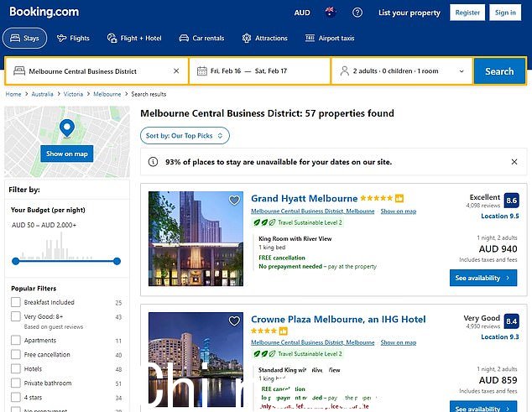Click Grand Hyatt preferred partner thumbs-up badge
The image size is (532, 412).
399,198
